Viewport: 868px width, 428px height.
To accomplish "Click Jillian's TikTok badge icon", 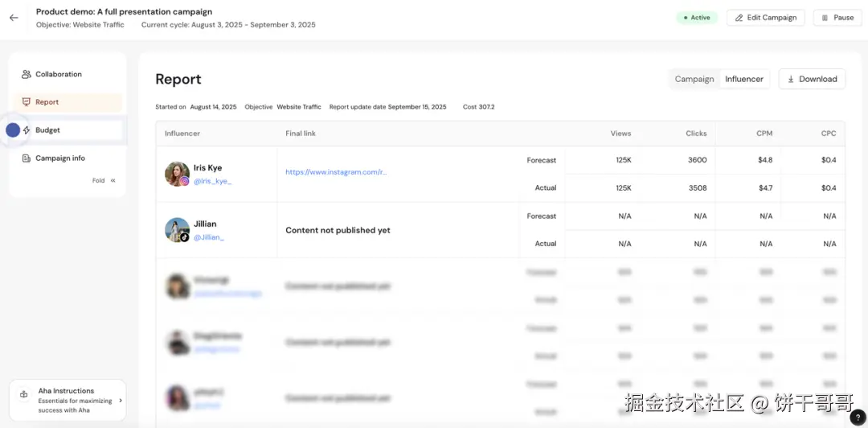I will (185, 237).
